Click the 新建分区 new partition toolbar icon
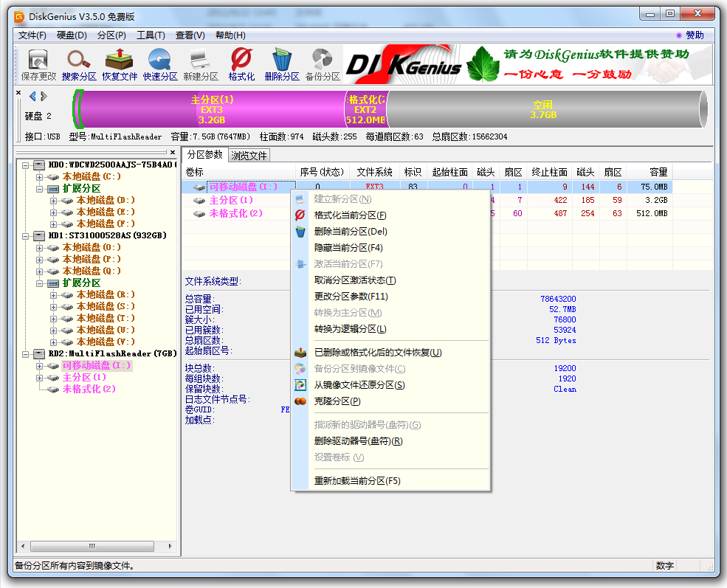The image size is (727, 588). (x=200, y=64)
